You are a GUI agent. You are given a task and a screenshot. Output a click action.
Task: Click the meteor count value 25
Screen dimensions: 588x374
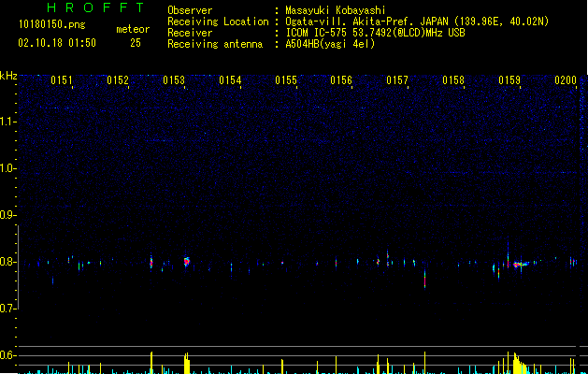coord(136,43)
